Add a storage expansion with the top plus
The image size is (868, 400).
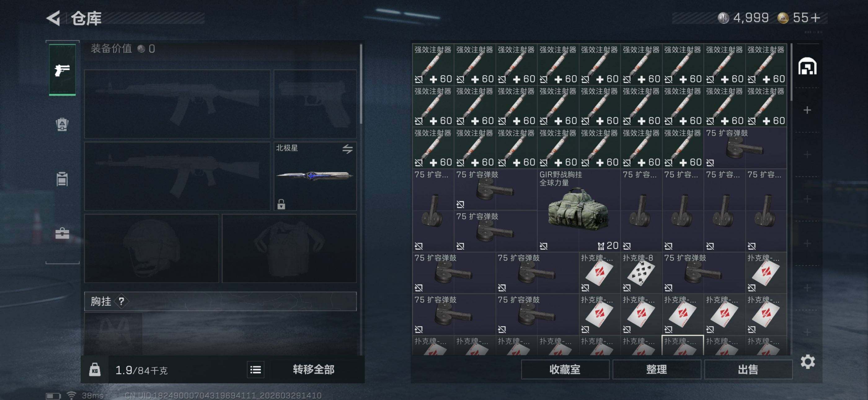pos(807,110)
